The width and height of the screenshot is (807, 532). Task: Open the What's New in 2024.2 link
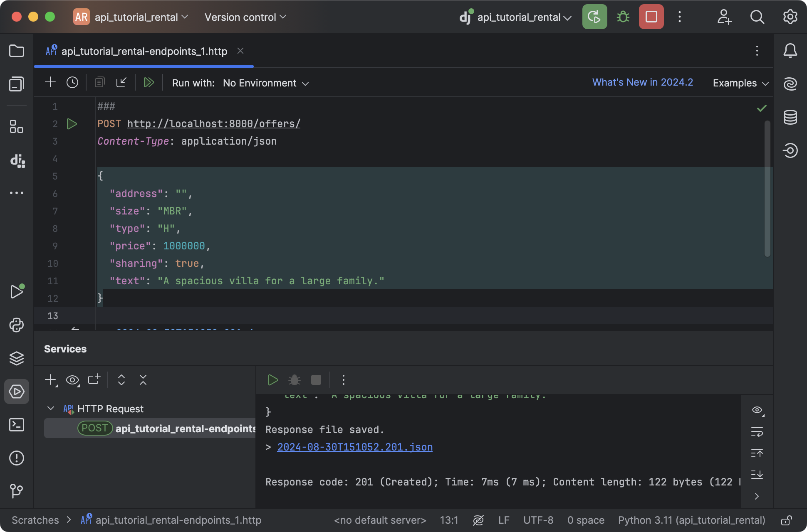coord(642,82)
